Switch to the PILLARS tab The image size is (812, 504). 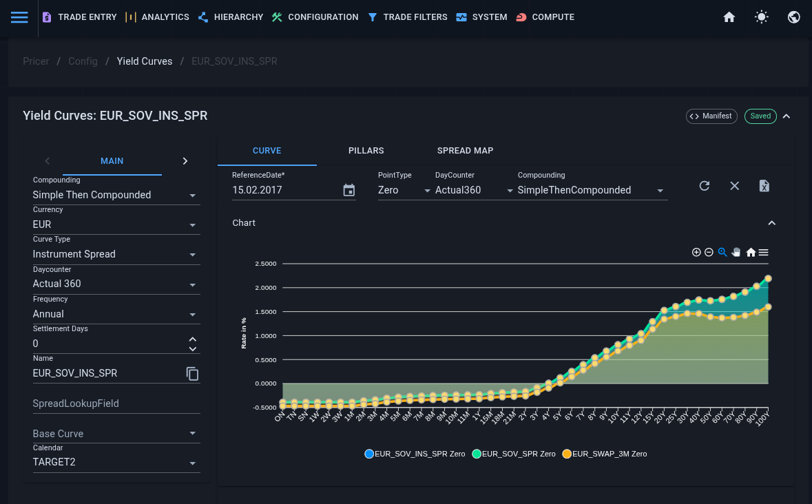pyautogui.click(x=366, y=151)
